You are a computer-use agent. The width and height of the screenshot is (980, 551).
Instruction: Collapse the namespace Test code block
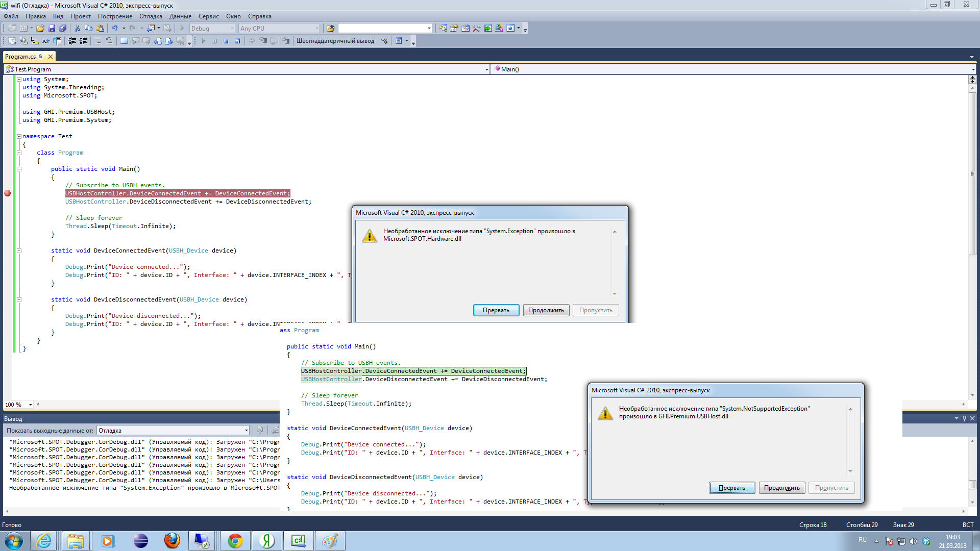[x=19, y=136]
